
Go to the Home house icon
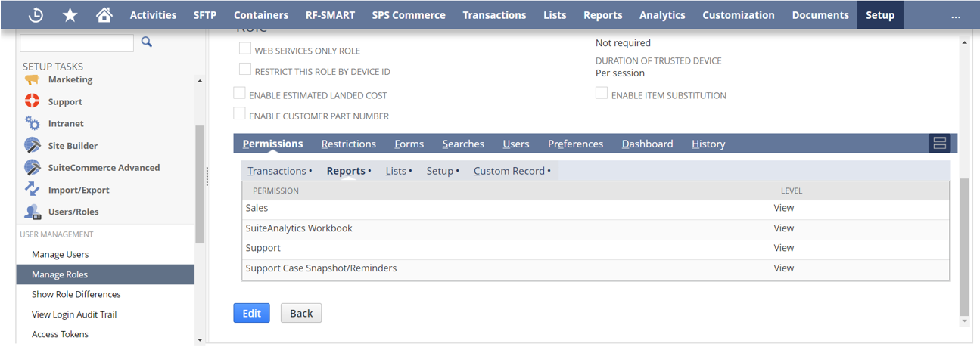click(x=104, y=15)
